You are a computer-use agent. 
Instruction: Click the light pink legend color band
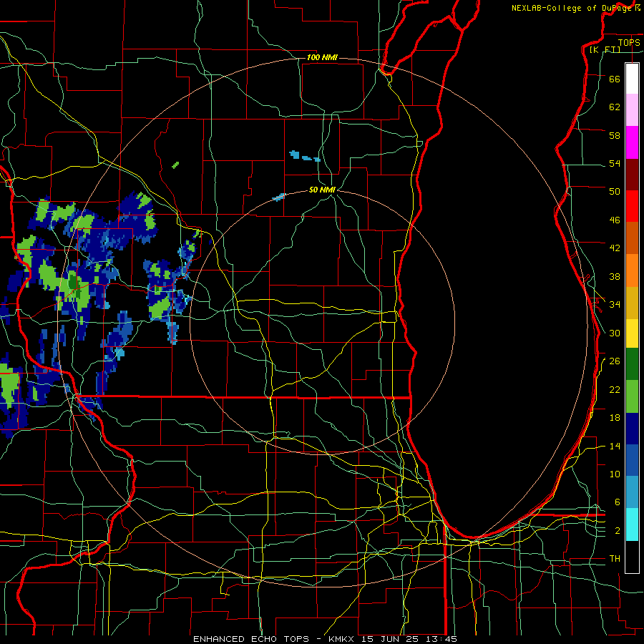tap(632, 110)
